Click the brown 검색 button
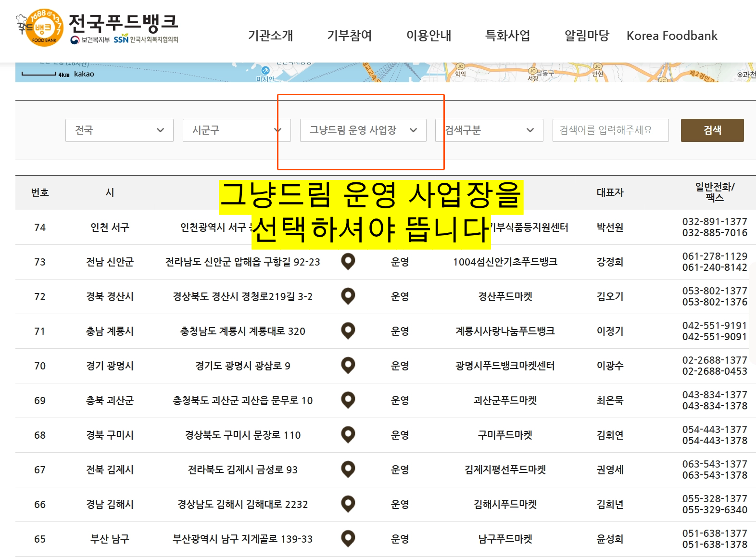Screen dimensions: 756x559 (x=712, y=130)
